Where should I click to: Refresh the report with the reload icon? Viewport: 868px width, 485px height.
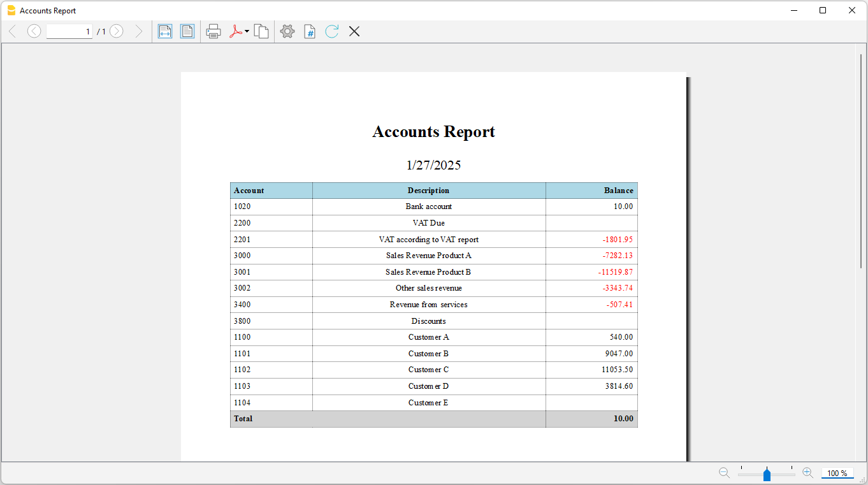331,31
